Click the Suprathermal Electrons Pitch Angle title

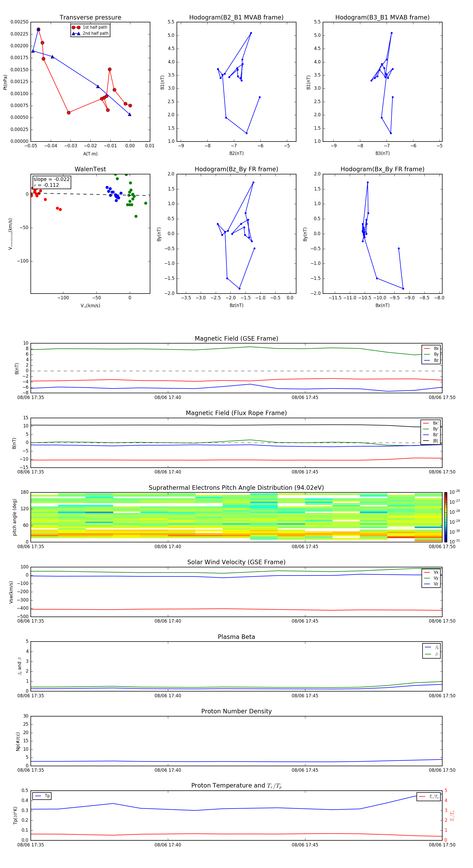point(236,488)
